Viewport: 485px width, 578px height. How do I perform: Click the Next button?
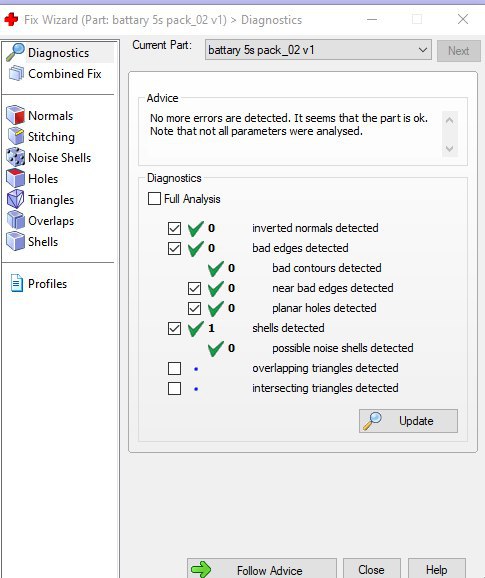click(458, 51)
